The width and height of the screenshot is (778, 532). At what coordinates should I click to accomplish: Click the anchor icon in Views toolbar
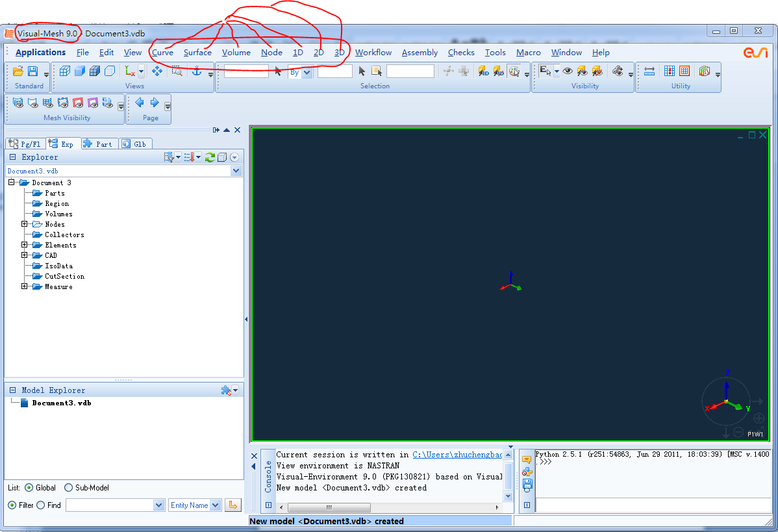[197, 71]
